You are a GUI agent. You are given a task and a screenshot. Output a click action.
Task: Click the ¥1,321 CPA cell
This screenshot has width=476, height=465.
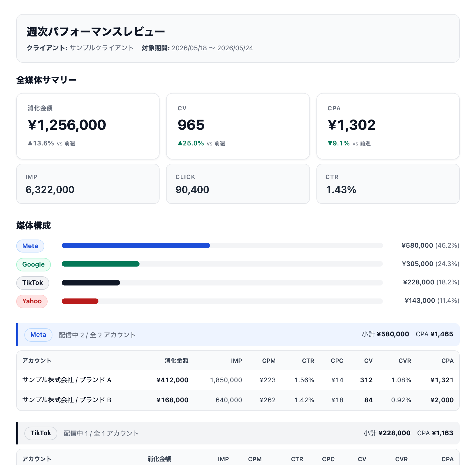(x=442, y=380)
